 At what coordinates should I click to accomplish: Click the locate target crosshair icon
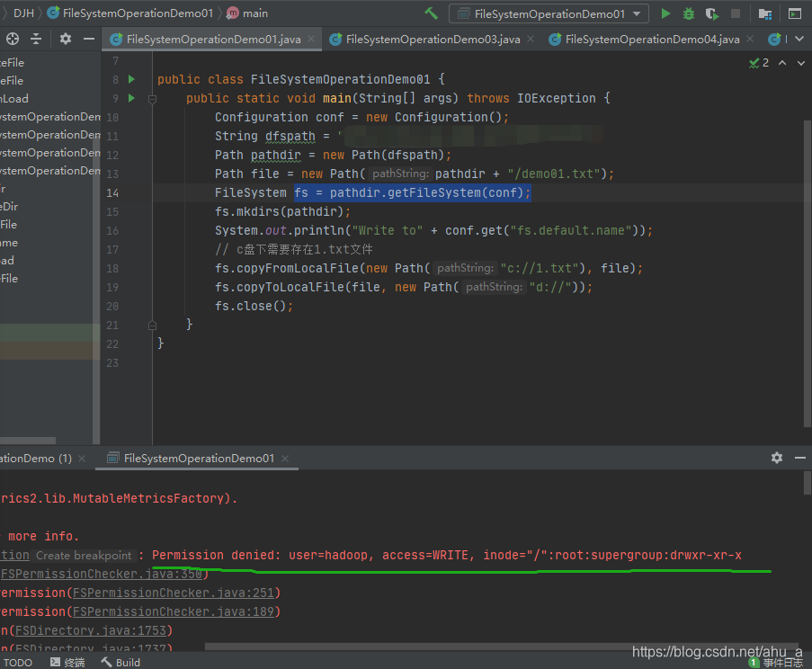(13, 39)
